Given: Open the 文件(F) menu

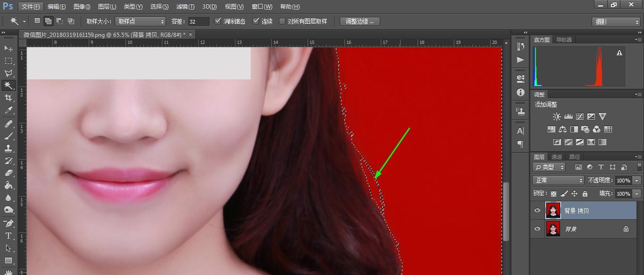Looking at the screenshot, I should (x=31, y=7).
